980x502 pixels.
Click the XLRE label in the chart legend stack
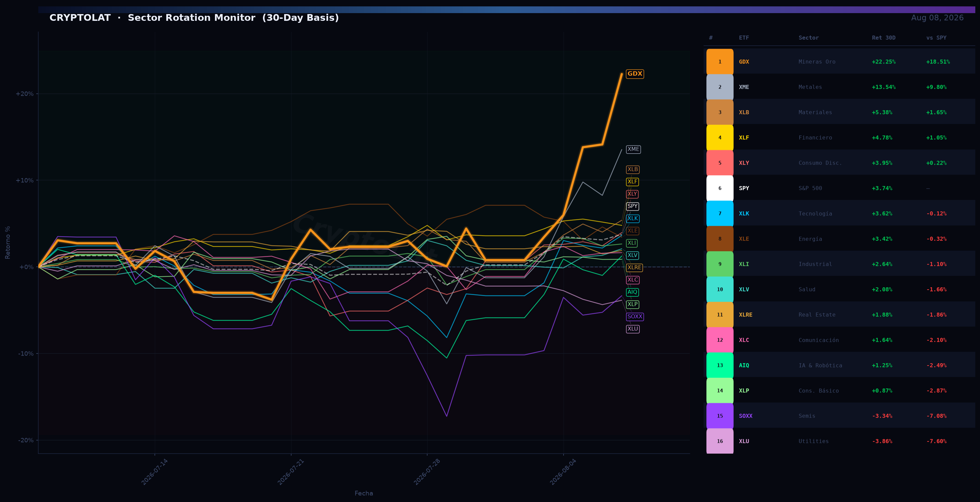pyautogui.click(x=634, y=267)
